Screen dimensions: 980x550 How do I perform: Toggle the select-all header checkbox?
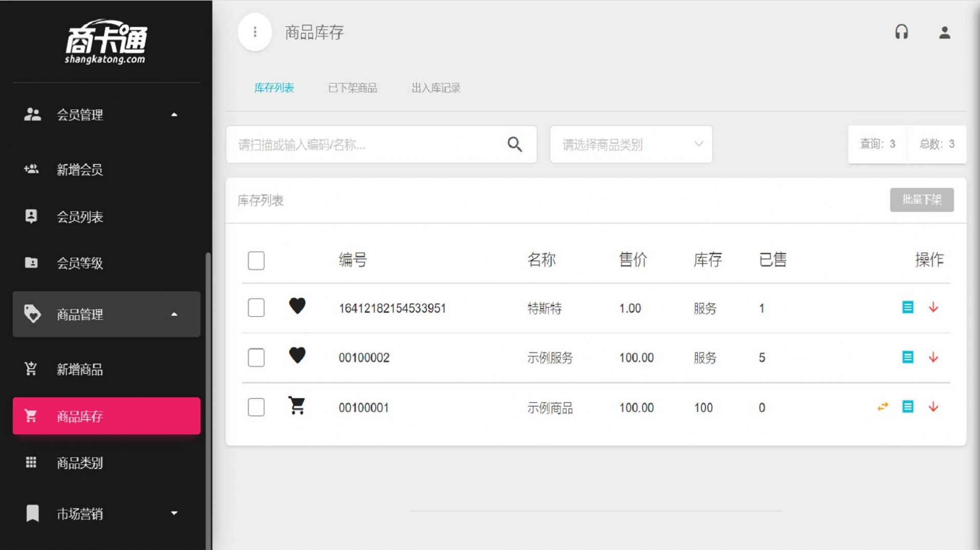[x=256, y=260]
